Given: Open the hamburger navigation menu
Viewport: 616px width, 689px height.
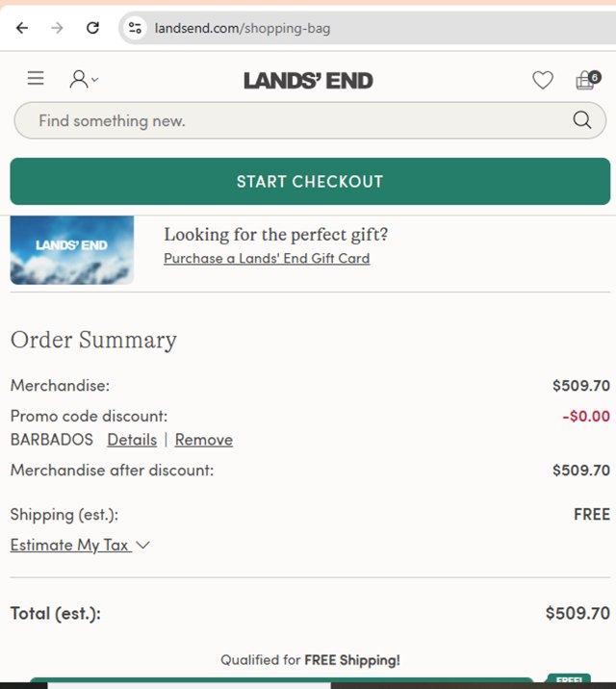Looking at the screenshot, I should pos(36,79).
